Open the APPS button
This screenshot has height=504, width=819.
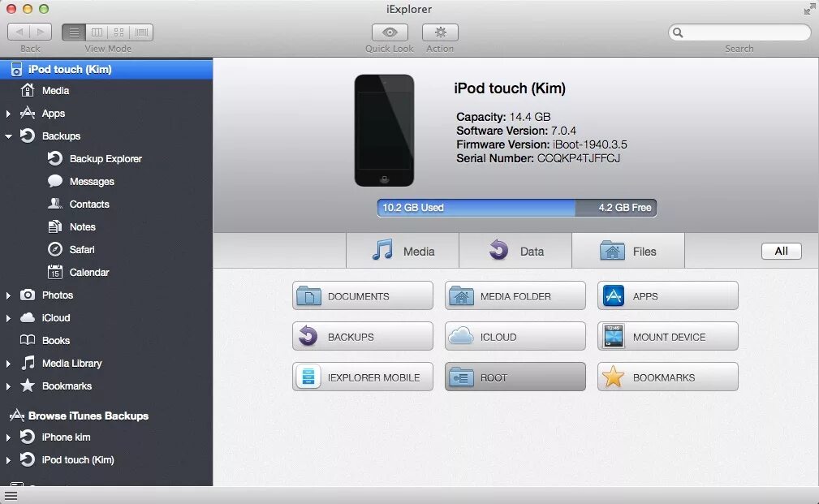[x=667, y=295]
